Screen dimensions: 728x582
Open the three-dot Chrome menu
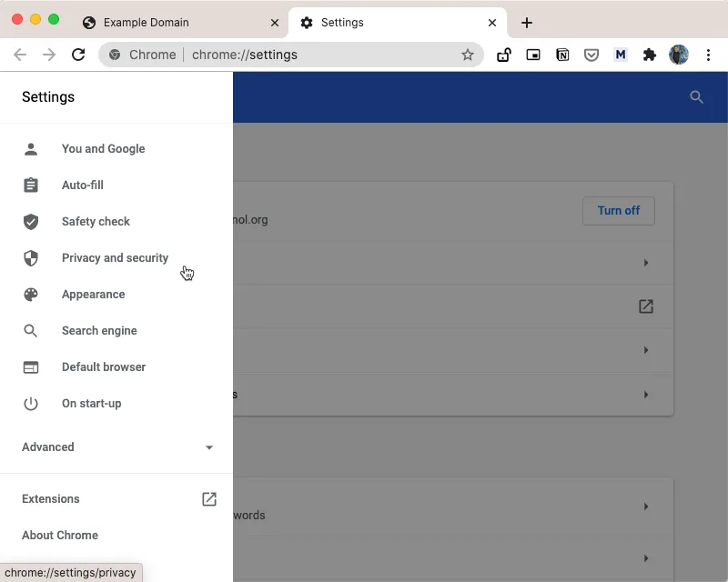point(709,55)
